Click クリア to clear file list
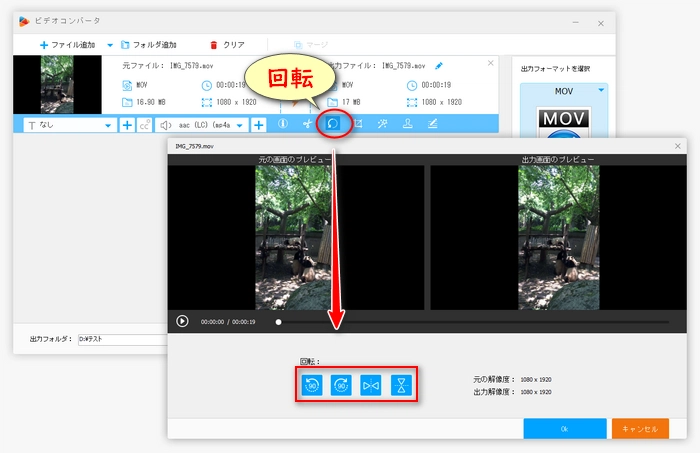 (x=227, y=45)
